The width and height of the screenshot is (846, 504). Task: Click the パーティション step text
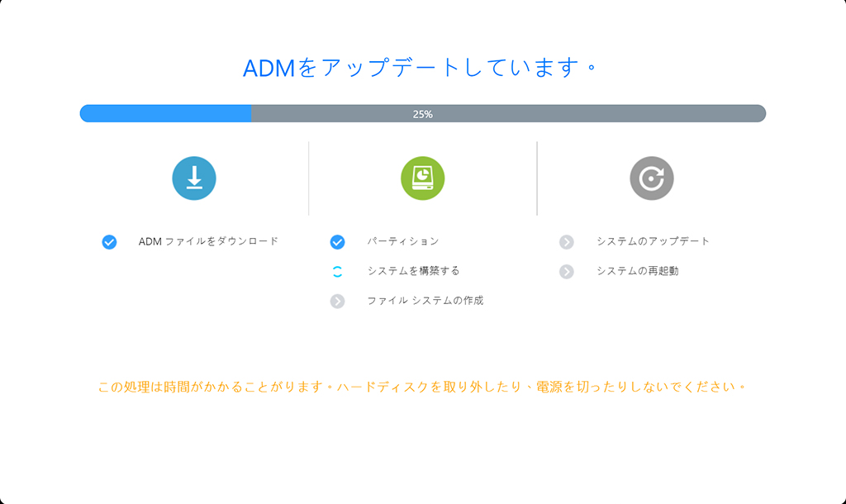tap(403, 241)
